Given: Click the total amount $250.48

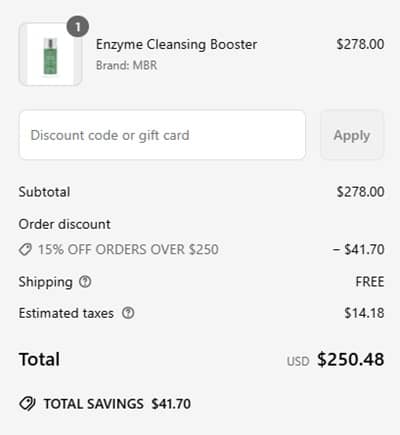Looking at the screenshot, I should (x=351, y=359).
